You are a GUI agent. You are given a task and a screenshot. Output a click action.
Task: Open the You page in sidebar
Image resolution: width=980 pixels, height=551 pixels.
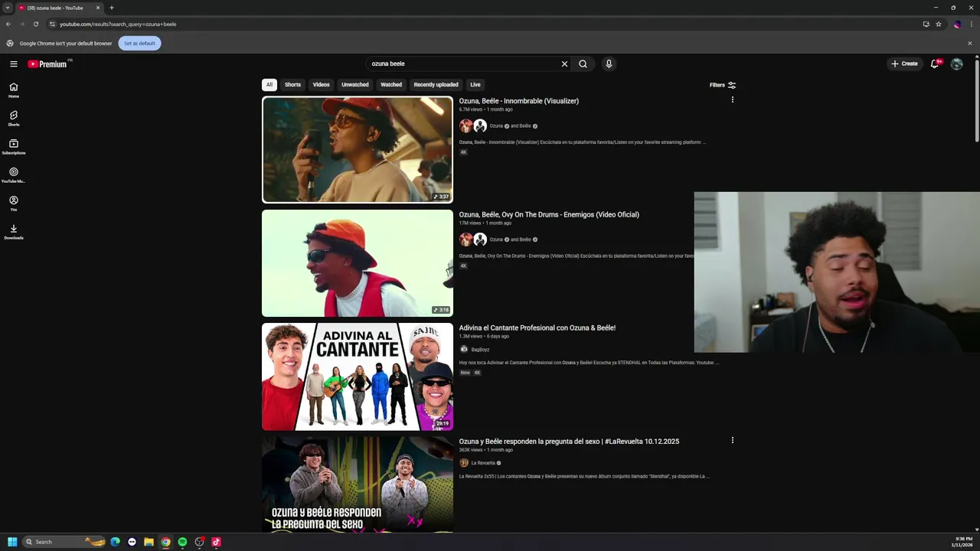pos(14,204)
